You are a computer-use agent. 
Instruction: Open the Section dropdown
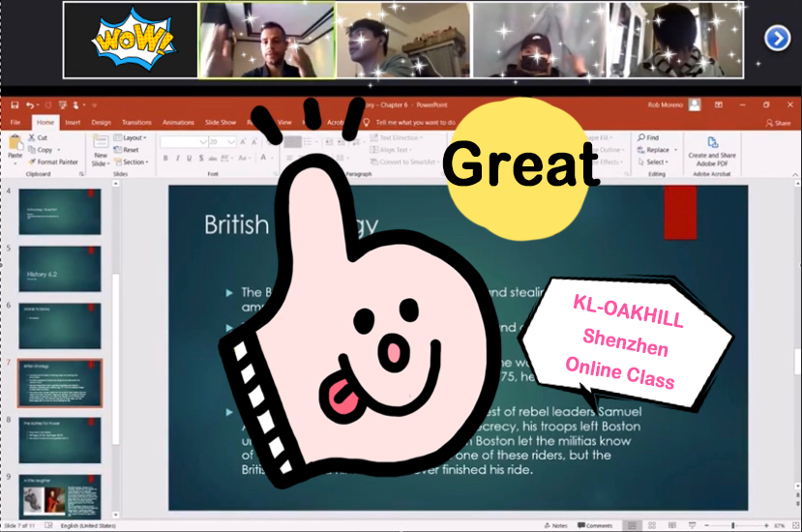[131, 162]
